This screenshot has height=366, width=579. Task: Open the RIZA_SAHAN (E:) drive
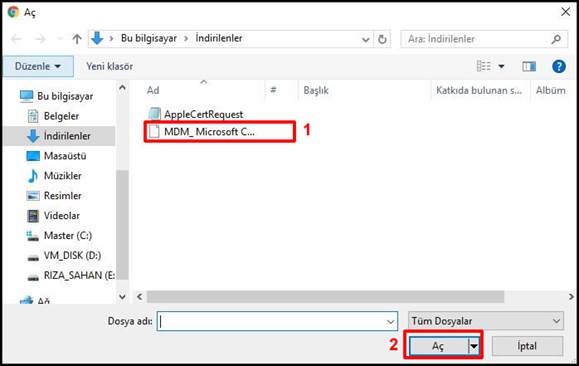79,276
